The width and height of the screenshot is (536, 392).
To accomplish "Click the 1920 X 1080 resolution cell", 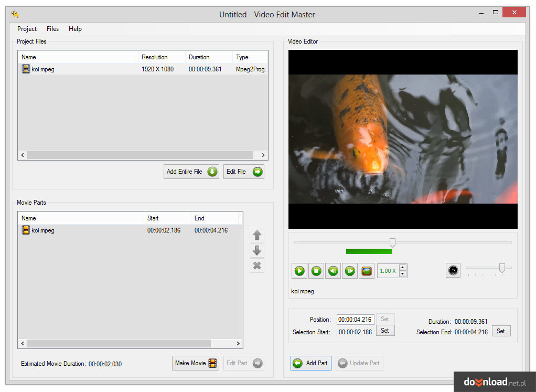I will 157,69.
